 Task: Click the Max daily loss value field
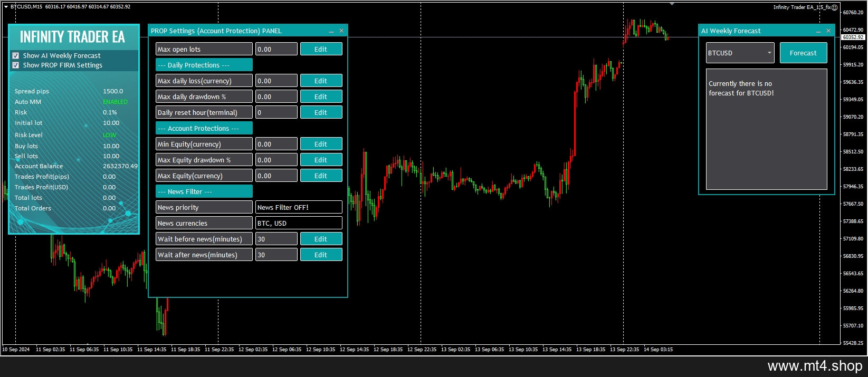pos(276,81)
